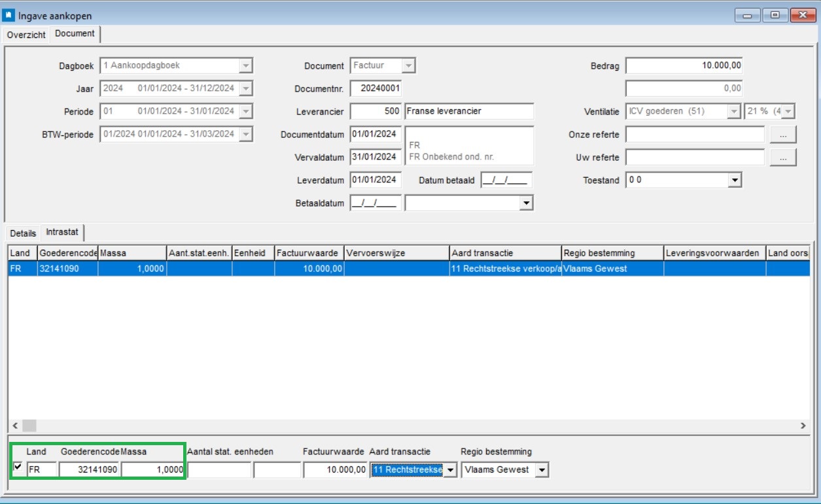Open the Dagboek dropdown
Screen dimensions: 821x504
click(246, 66)
